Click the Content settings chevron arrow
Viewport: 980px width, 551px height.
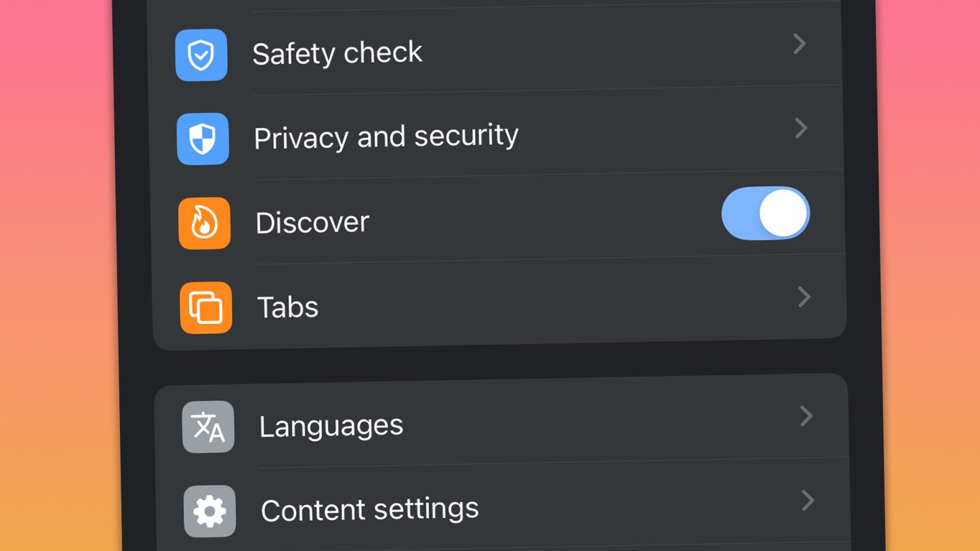click(807, 501)
